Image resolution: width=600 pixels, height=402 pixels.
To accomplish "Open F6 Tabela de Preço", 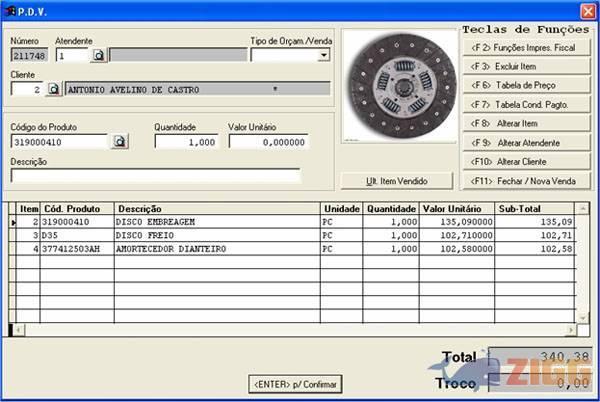I will 525,85.
